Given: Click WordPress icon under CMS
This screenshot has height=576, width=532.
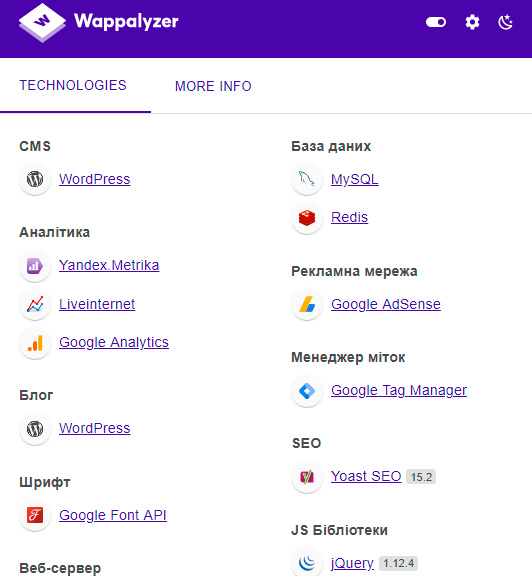Looking at the screenshot, I should click(x=35, y=179).
